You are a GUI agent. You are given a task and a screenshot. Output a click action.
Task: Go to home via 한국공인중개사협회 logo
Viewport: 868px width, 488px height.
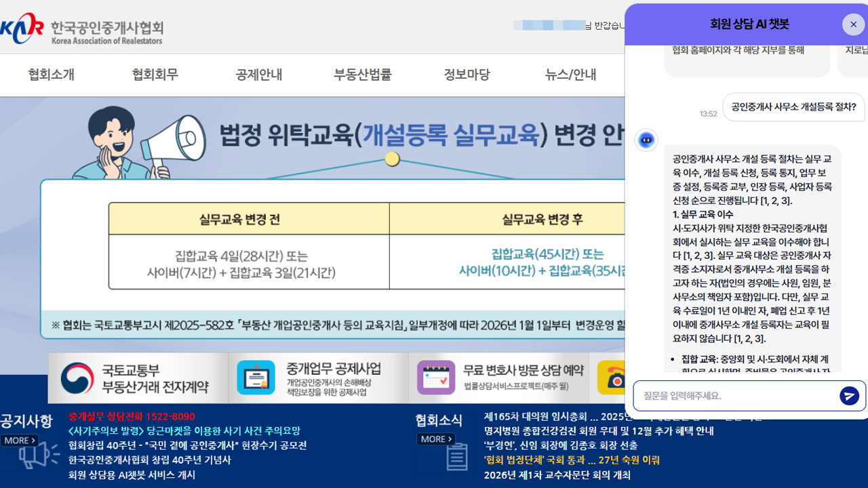pos(81,28)
